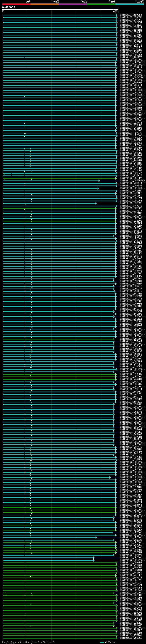
Task: Open hit UniRef100_A2ZP36
Action: (131, 618)
